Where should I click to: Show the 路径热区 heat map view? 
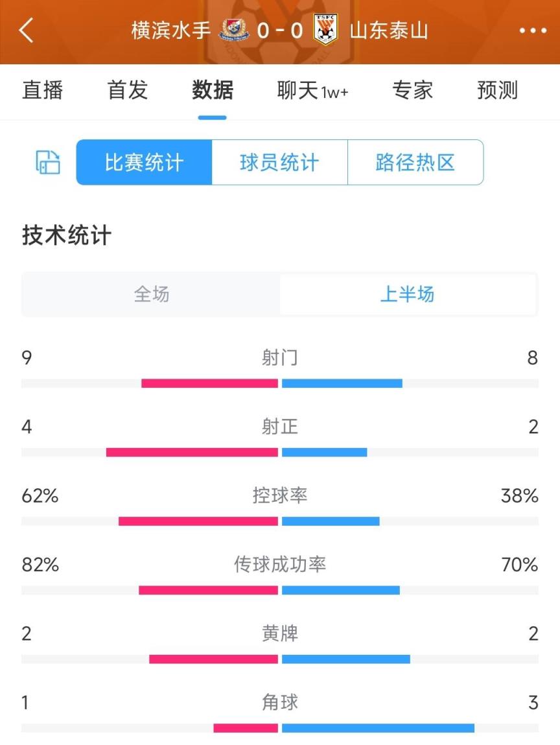point(415,163)
